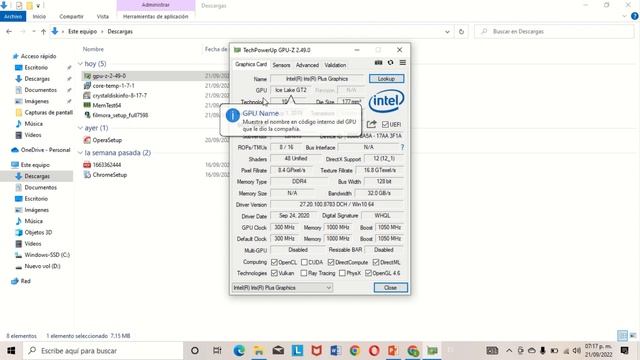The height and width of the screenshot is (360, 640).
Task: Open the notification center icon
Action: (624, 351)
